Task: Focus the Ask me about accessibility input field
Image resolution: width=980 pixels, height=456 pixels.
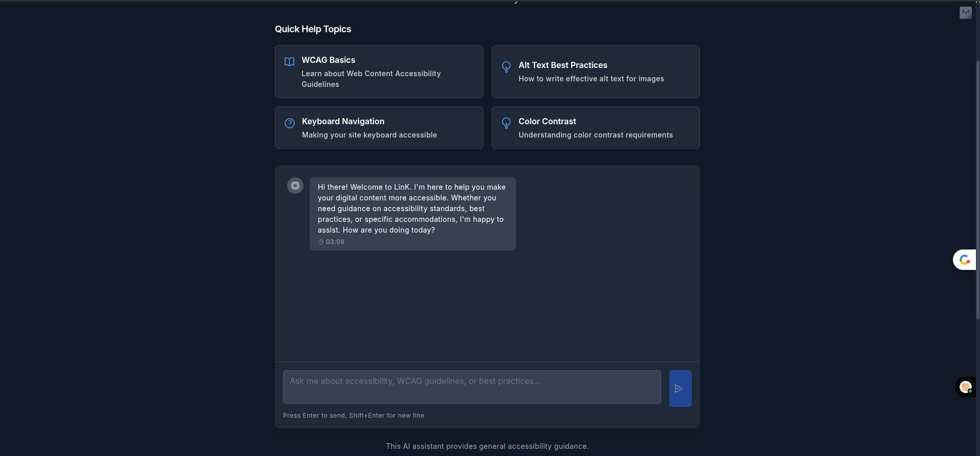Action: [x=472, y=387]
